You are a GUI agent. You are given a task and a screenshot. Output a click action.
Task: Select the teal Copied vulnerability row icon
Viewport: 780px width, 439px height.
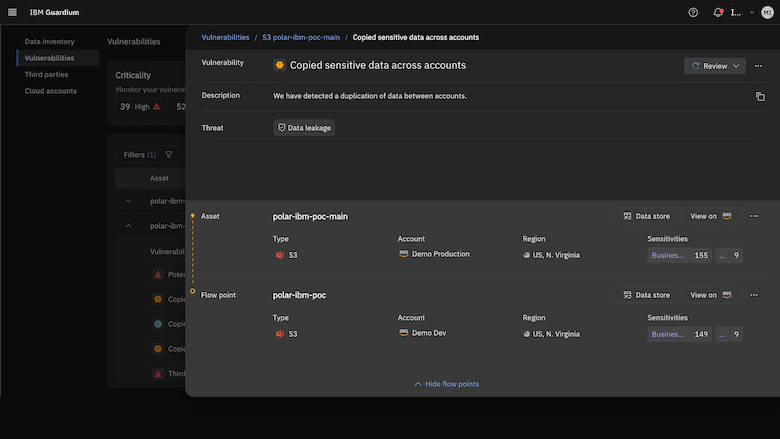[158, 324]
